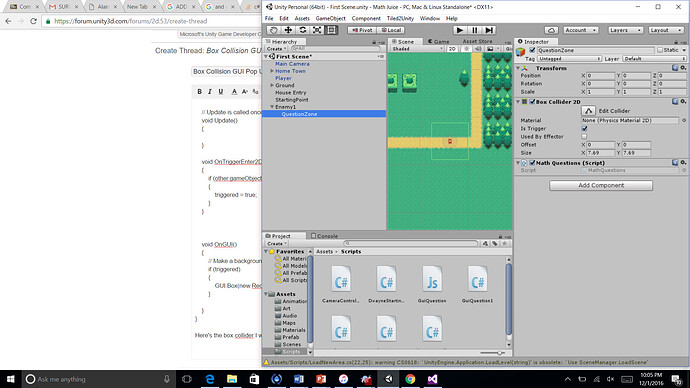Screen dimensions: 690x388
Task: Toggle the Static checkbox
Action: click(660, 50)
